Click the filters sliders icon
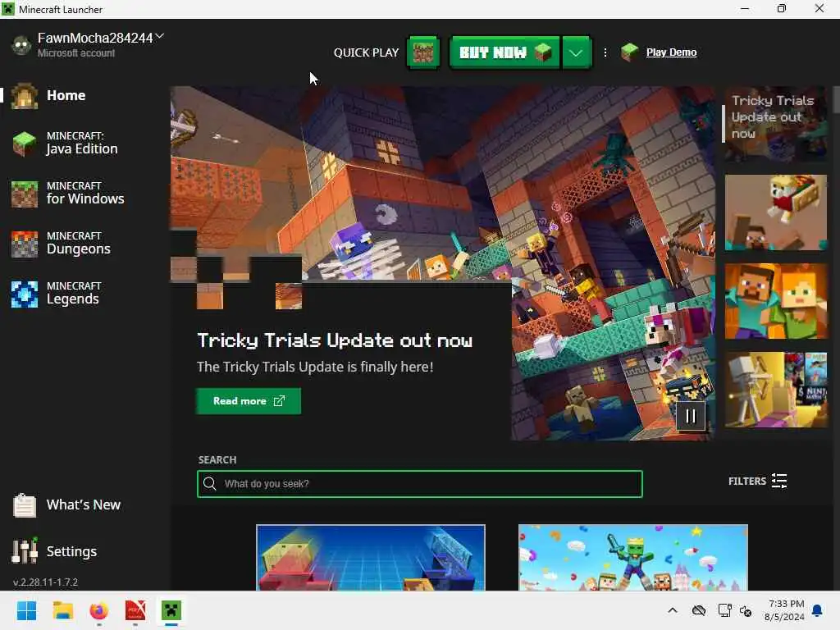Viewport: 840px width, 630px height. pos(779,481)
